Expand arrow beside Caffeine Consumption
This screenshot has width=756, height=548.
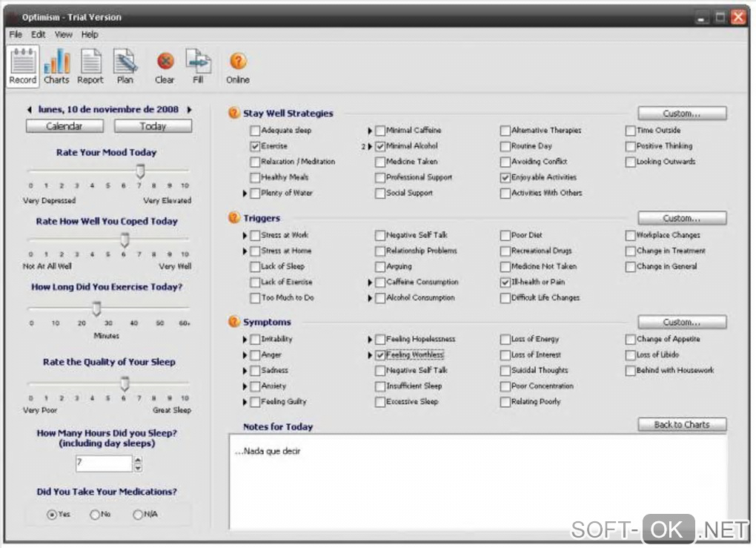[x=370, y=283]
